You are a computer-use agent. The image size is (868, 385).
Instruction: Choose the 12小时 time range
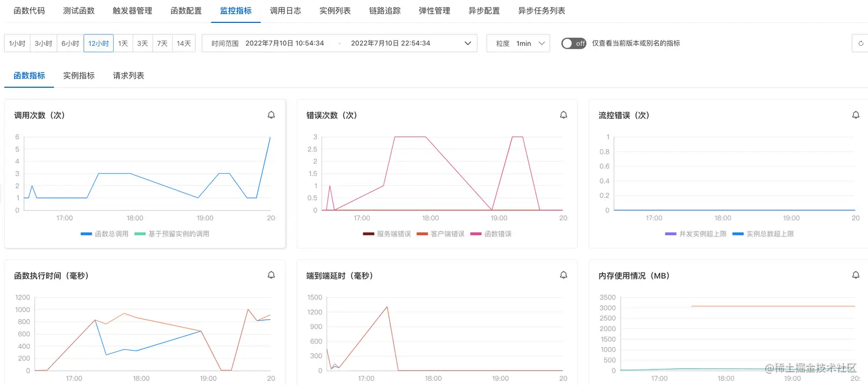[x=99, y=44]
